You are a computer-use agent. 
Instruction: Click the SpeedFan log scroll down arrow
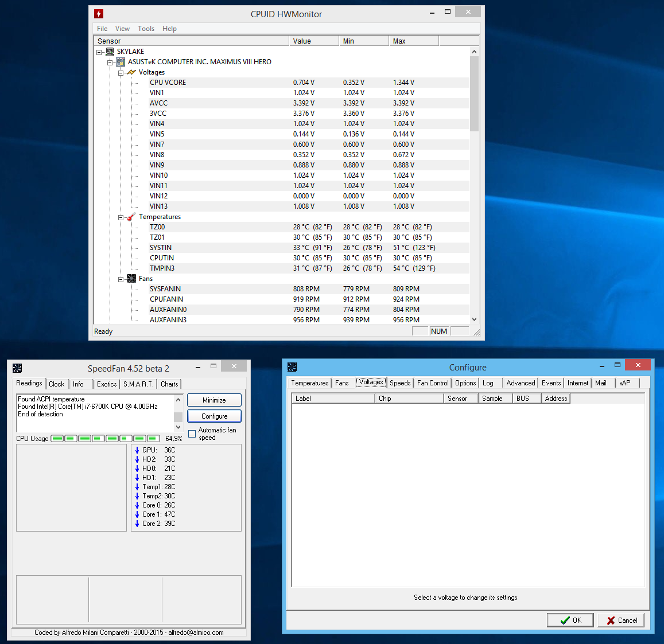click(x=178, y=427)
